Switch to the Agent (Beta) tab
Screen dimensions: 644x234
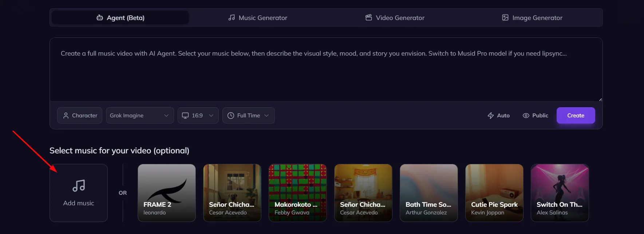pyautogui.click(x=120, y=17)
